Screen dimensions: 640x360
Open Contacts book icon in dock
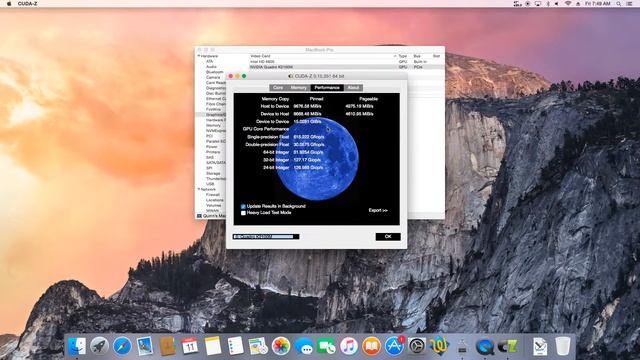click(167, 347)
